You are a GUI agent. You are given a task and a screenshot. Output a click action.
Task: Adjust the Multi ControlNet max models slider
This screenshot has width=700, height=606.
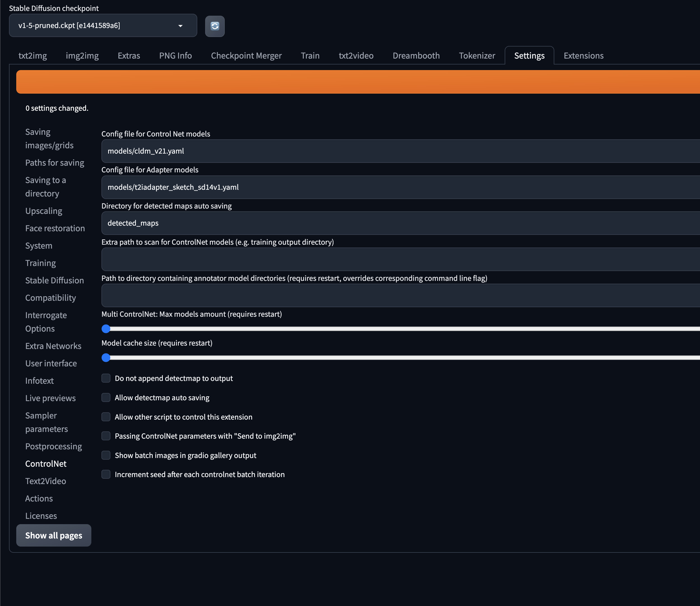coord(106,328)
